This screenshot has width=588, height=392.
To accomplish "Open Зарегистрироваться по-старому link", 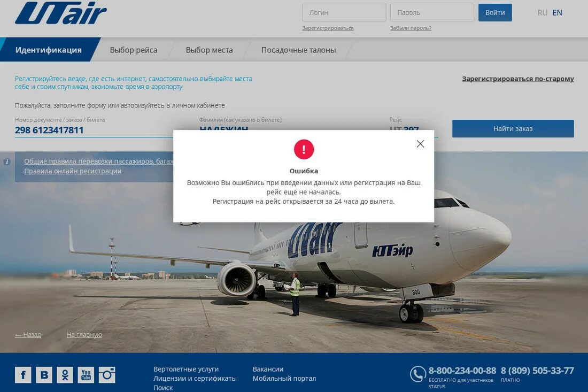I will (x=518, y=79).
